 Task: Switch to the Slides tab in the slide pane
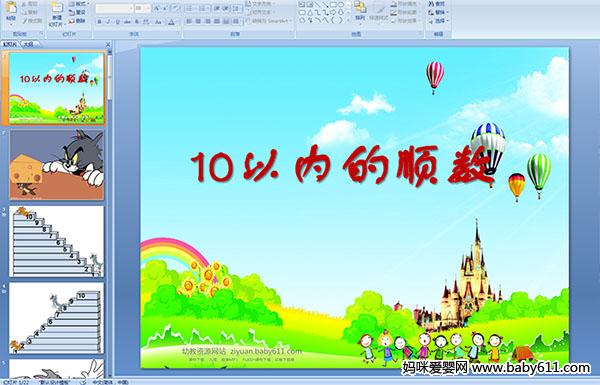10,44
